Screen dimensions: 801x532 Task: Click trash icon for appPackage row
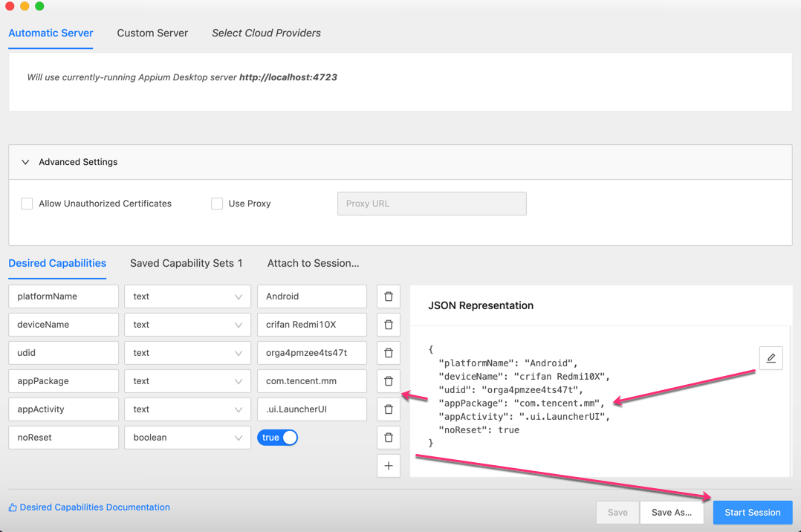coord(389,381)
